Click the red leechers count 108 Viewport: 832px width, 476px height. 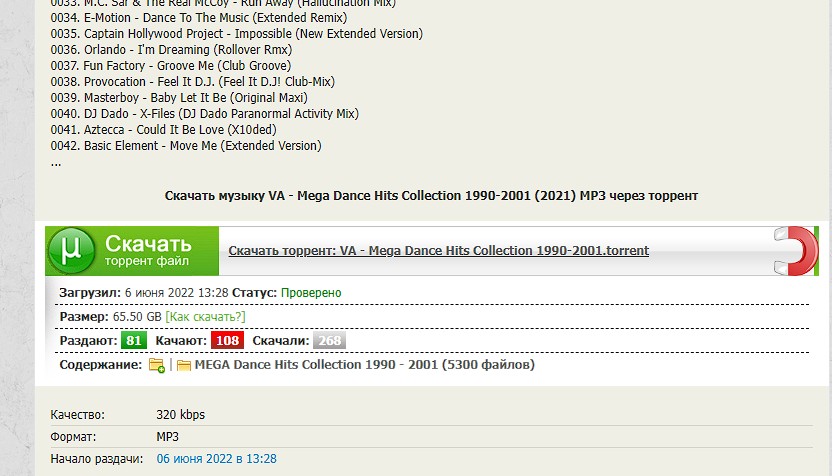coord(227,341)
